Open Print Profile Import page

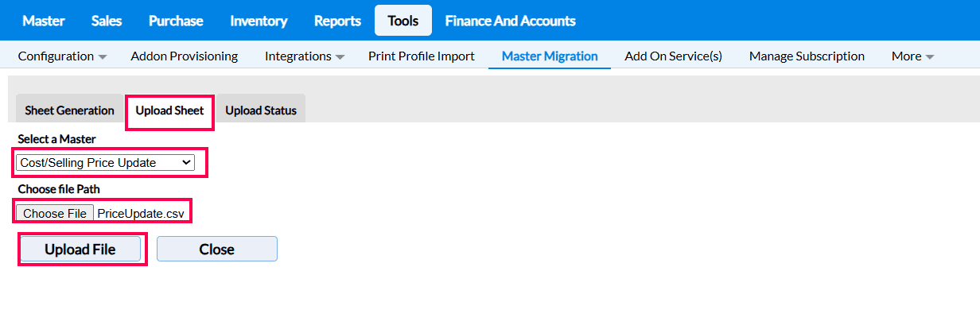tap(422, 56)
